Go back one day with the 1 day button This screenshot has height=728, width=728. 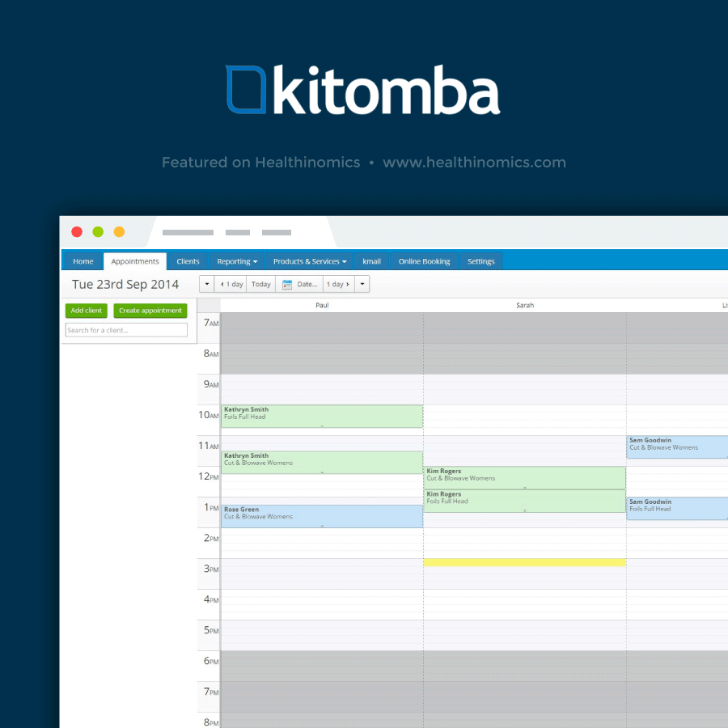tap(231, 284)
